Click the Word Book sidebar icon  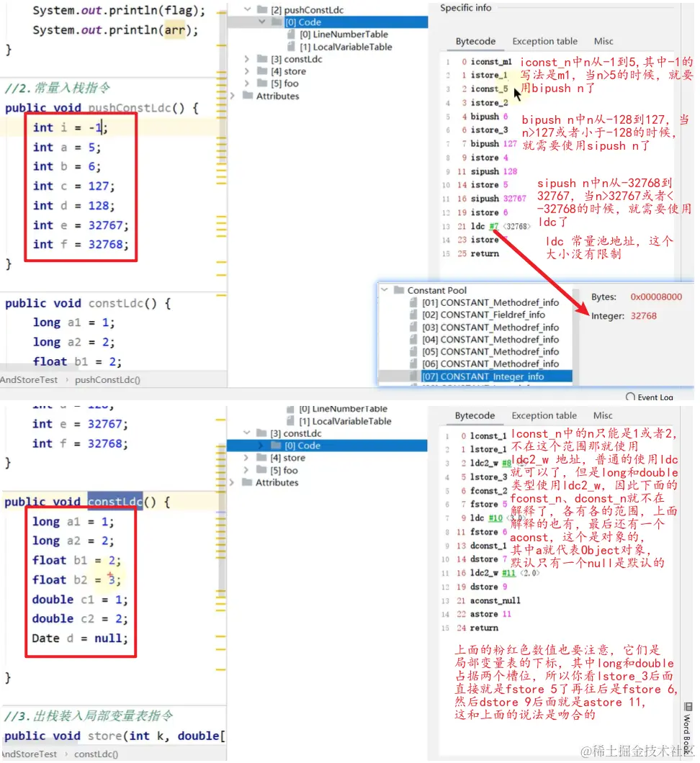click(x=688, y=707)
